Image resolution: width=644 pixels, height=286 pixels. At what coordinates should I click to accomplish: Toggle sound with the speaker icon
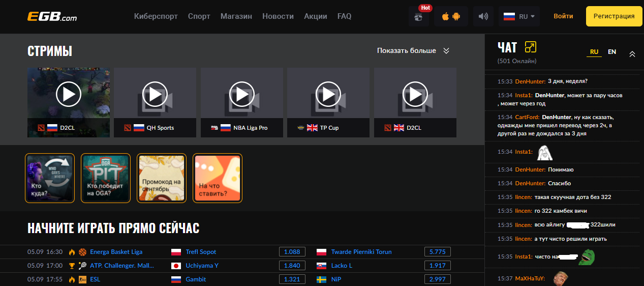tap(483, 16)
